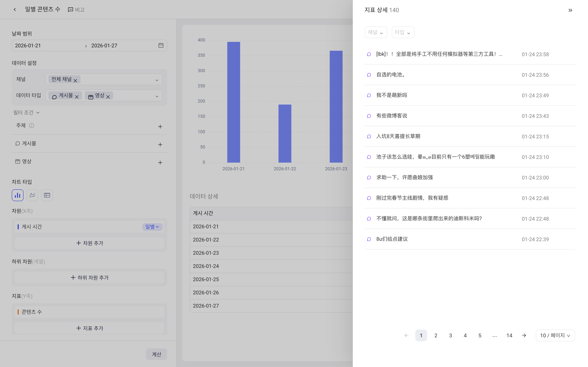Click the 하위 차원 추가 button
This screenshot has width=588, height=367.
pyautogui.click(x=89, y=277)
